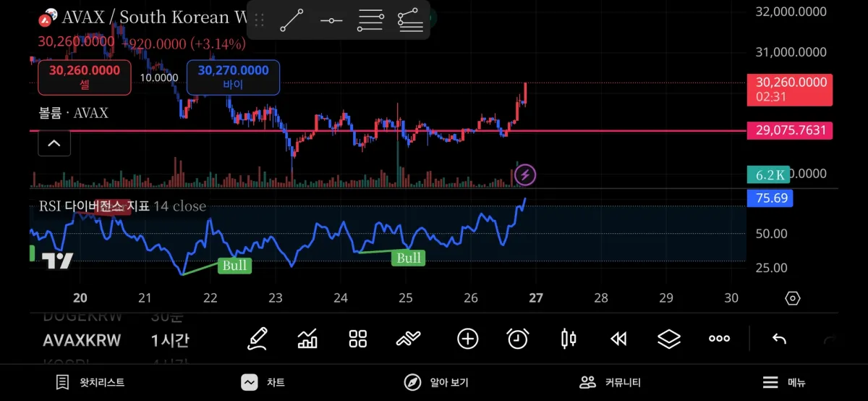Select the trend line drawing tool

(x=292, y=20)
